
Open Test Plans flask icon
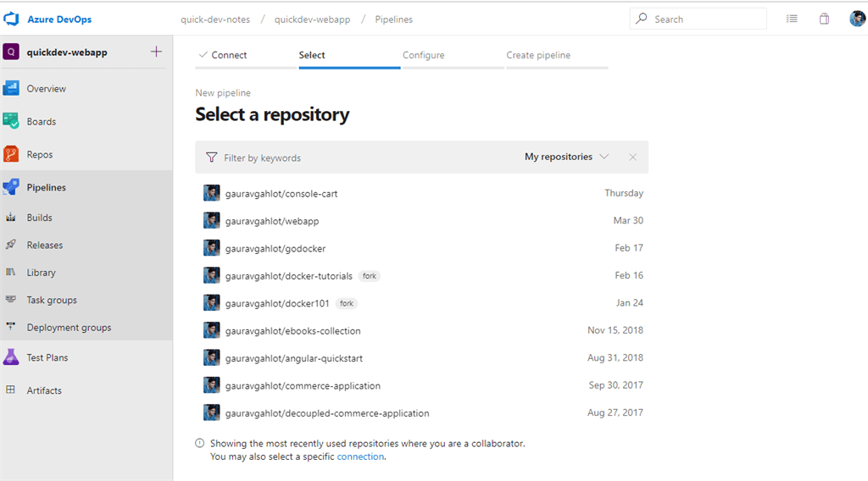pos(11,357)
